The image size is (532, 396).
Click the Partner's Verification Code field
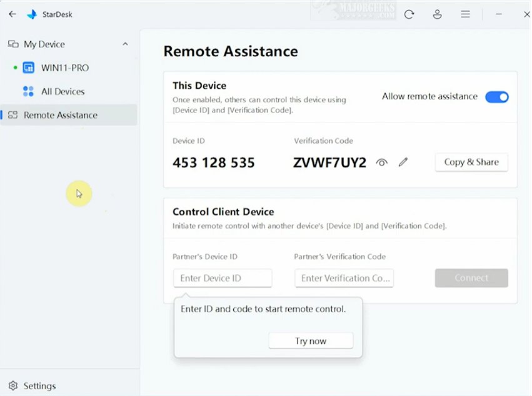pyautogui.click(x=344, y=278)
